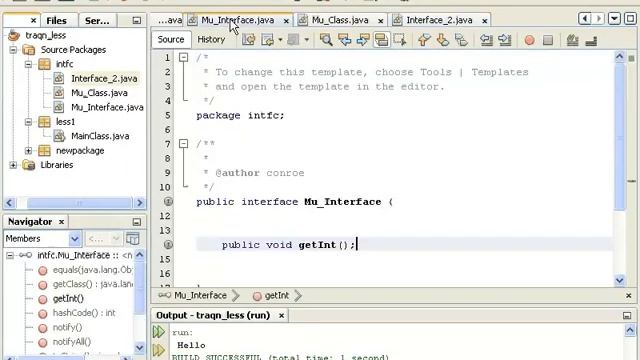Screen dimensions: 640x360
Task: Collapse the intfc package node
Action: [x=28, y=64]
